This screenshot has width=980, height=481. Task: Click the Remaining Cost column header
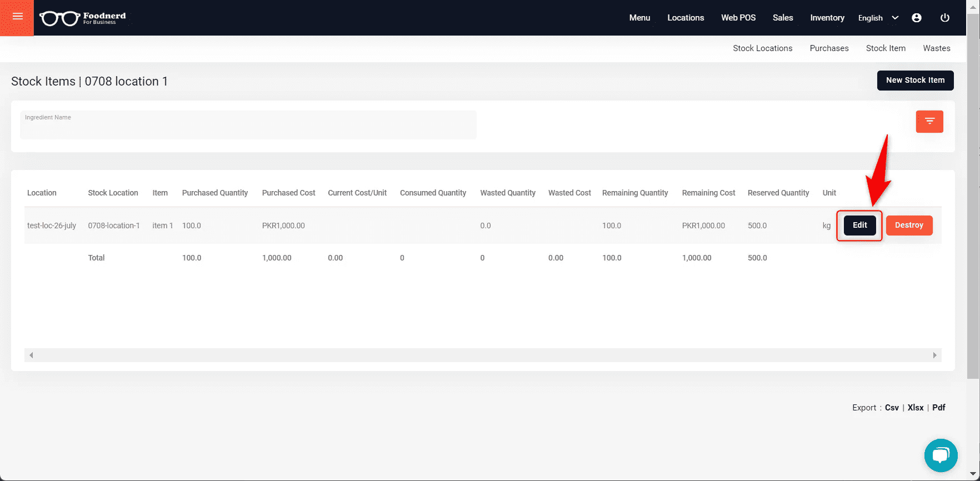coord(708,193)
